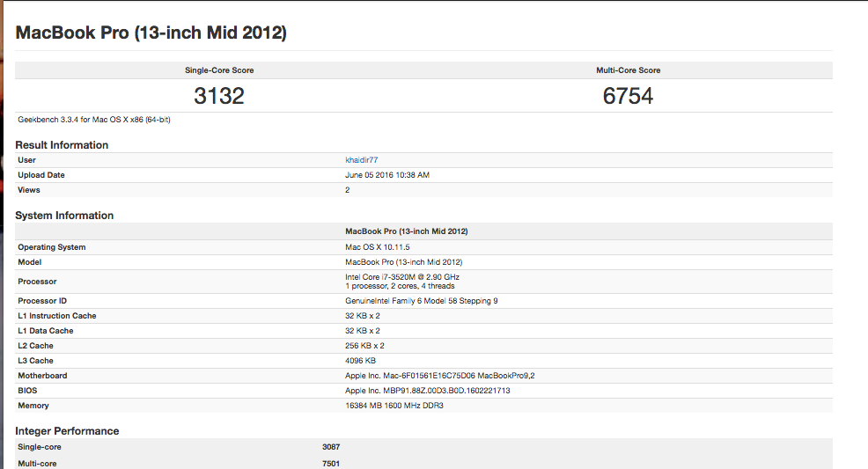The height and width of the screenshot is (469, 868).
Task: Select the Views count value 2
Action: (x=347, y=190)
